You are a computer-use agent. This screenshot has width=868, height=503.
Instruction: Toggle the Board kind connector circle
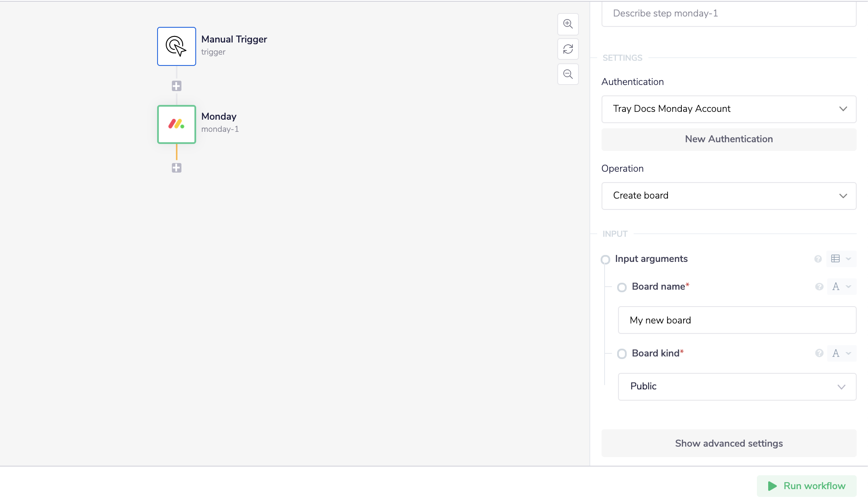pyautogui.click(x=621, y=354)
